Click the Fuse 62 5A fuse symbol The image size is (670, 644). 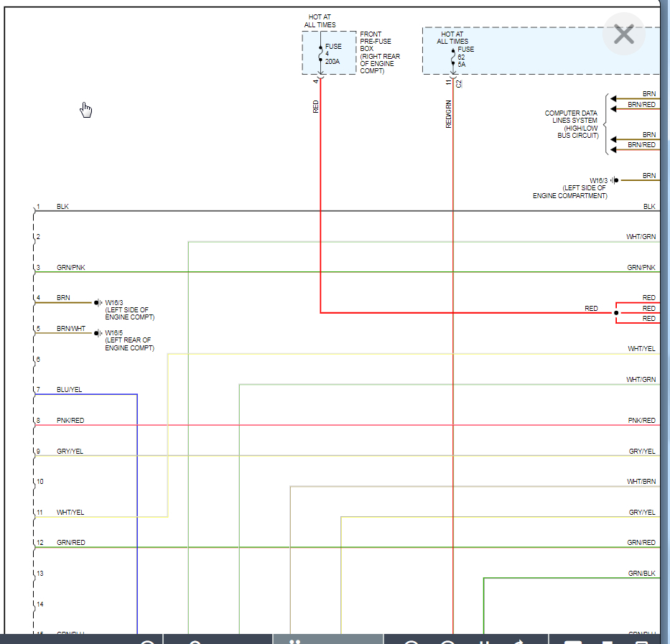coord(453,57)
